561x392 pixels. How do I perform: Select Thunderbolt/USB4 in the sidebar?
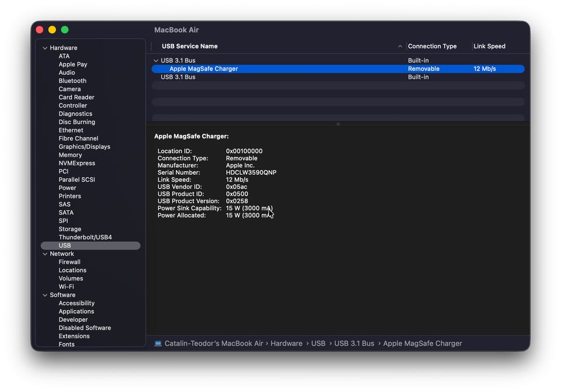coord(85,237)
